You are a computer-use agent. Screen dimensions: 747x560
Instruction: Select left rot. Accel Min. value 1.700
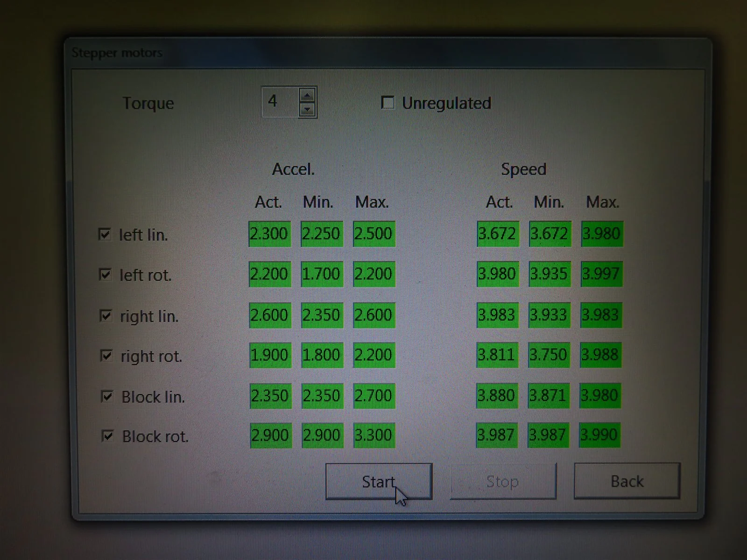(x=322, y=274)
